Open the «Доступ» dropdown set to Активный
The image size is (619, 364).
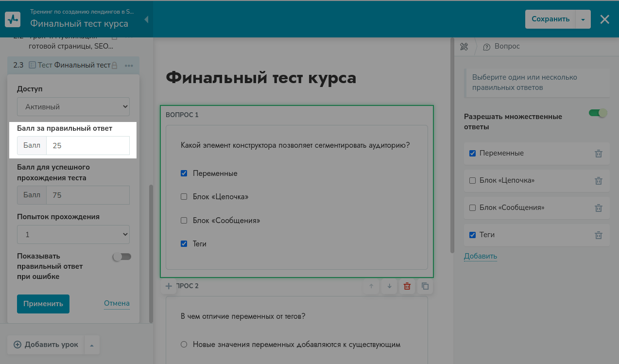(73, 106)
